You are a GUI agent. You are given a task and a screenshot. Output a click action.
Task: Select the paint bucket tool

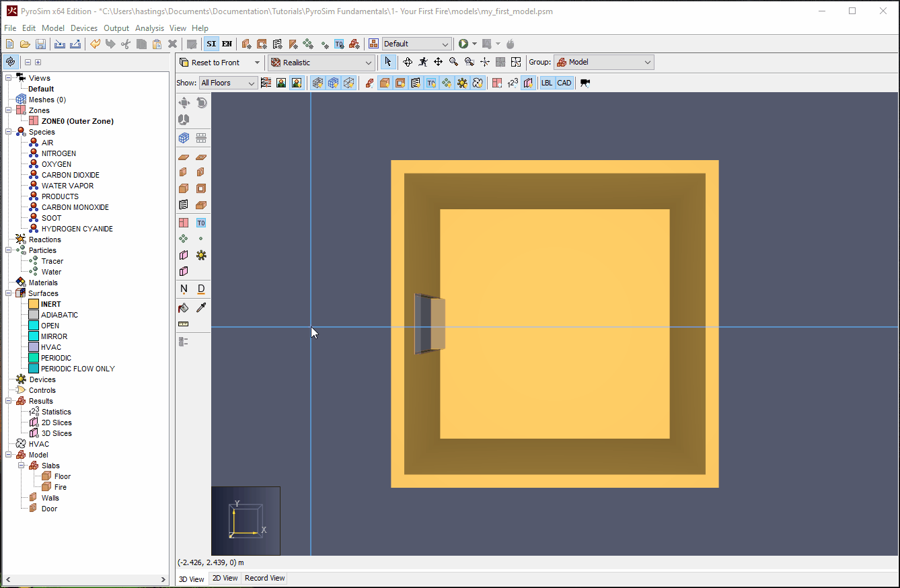pyautogui.click(x=184, y=307)
